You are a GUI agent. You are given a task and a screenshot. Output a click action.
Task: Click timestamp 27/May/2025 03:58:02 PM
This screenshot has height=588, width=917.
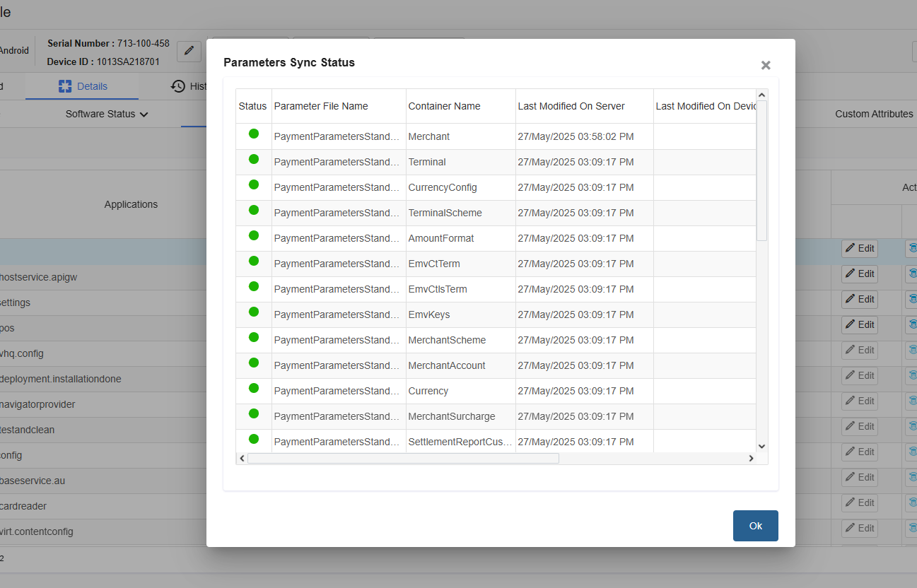pyautogui.click(x=576, y=136)
